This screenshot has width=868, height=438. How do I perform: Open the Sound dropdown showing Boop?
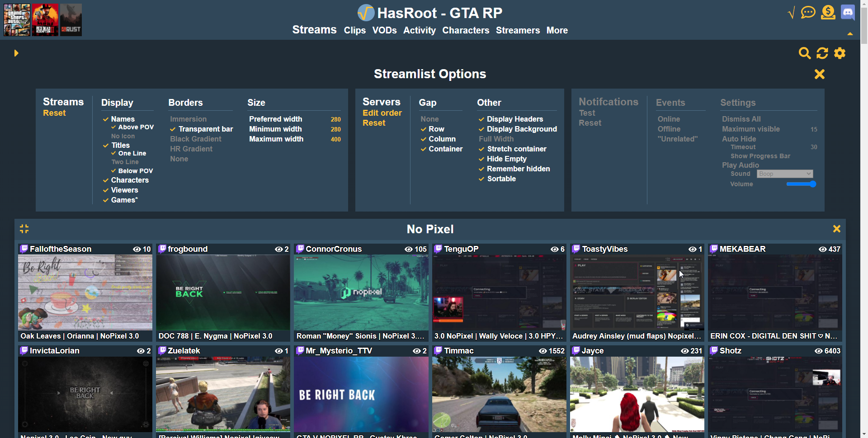click(x=785, y=174)
